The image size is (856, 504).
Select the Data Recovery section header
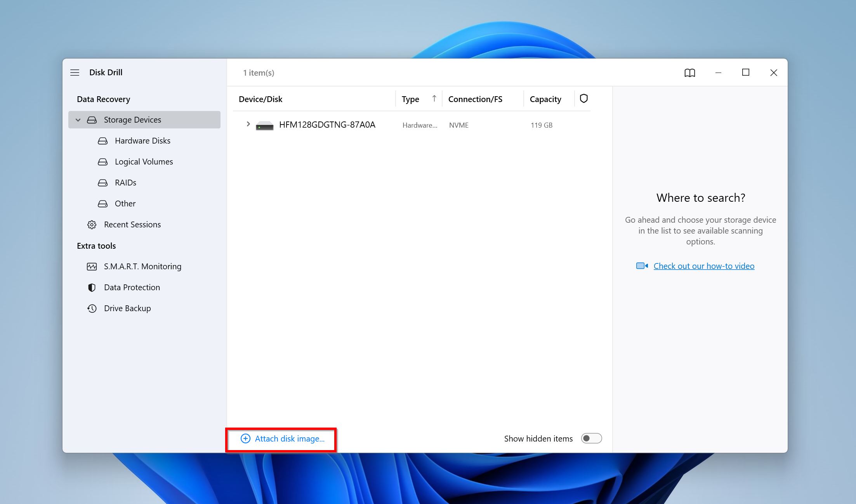104,99
